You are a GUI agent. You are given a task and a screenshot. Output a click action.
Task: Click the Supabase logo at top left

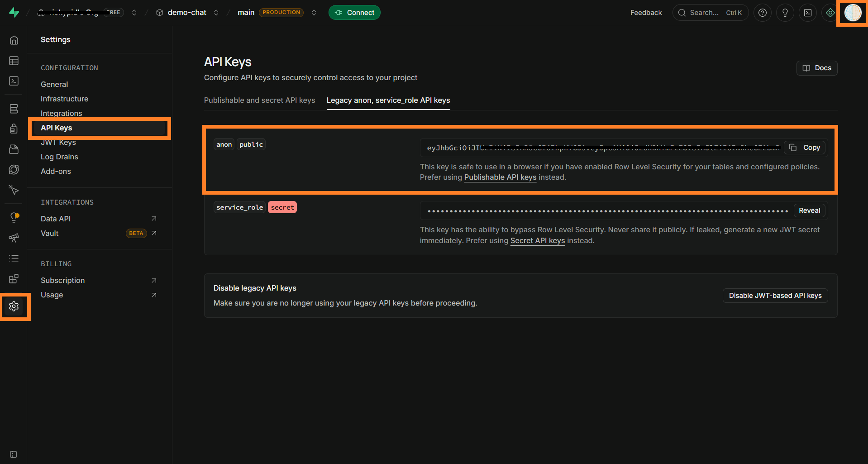click(14, 13)
